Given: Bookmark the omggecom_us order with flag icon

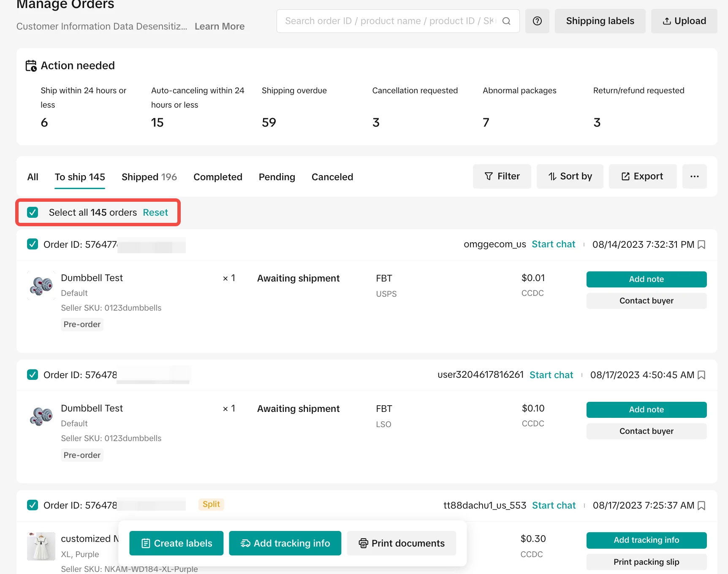Looking at the screenshot, I should [x=701, y=245].
